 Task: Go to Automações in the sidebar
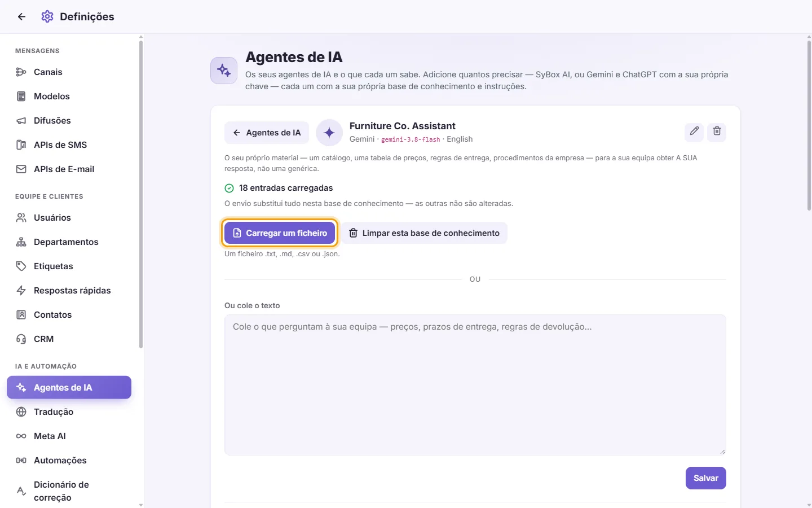tap(69, 461)
